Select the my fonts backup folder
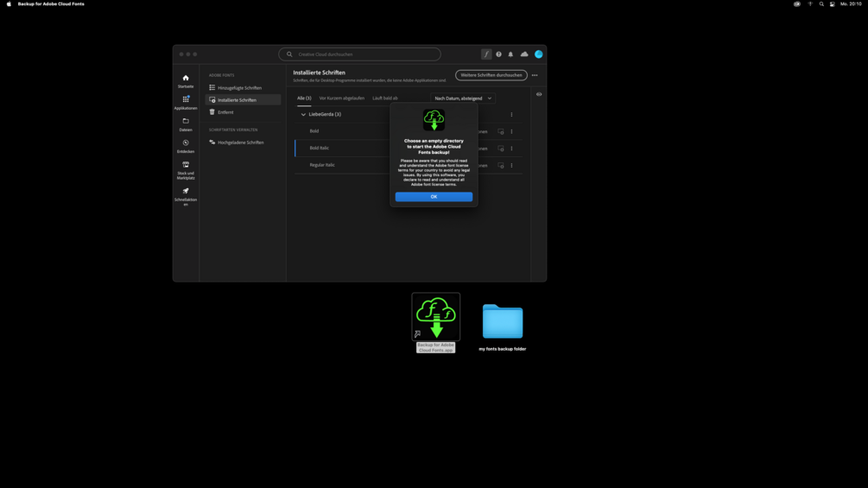868x488 pixels. coord(502,321)
